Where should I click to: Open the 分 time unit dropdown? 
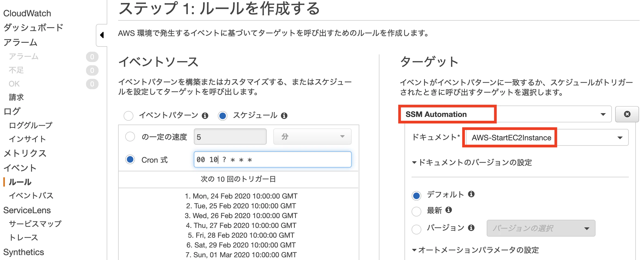tap(312, 137)
